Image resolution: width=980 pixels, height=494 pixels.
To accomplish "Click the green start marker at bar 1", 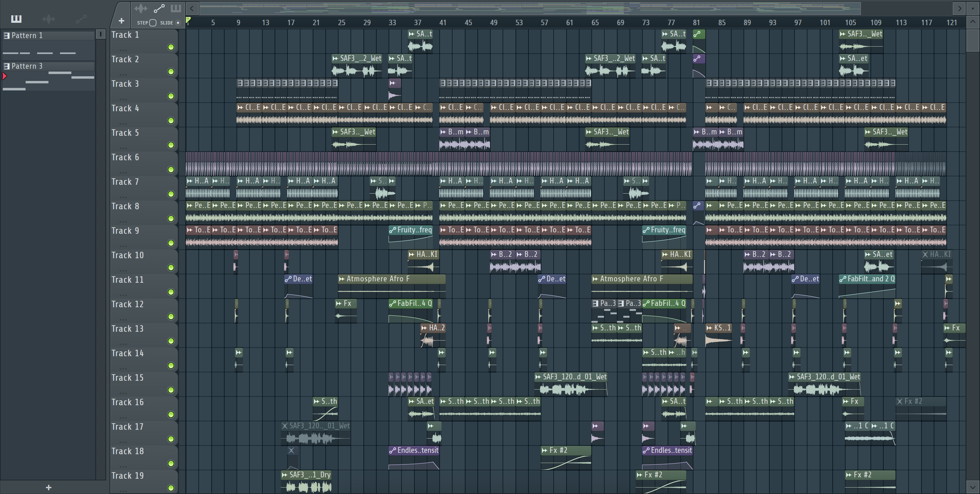I will coord(188,20).
